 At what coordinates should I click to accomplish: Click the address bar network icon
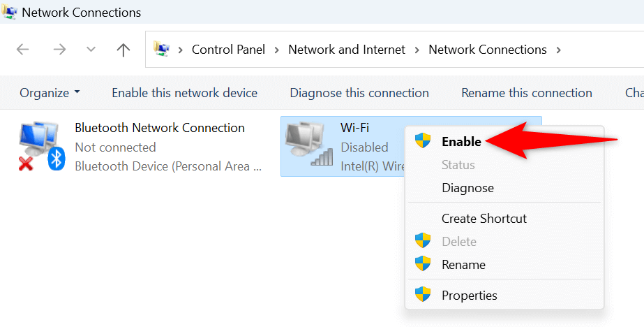pos(162,50)
